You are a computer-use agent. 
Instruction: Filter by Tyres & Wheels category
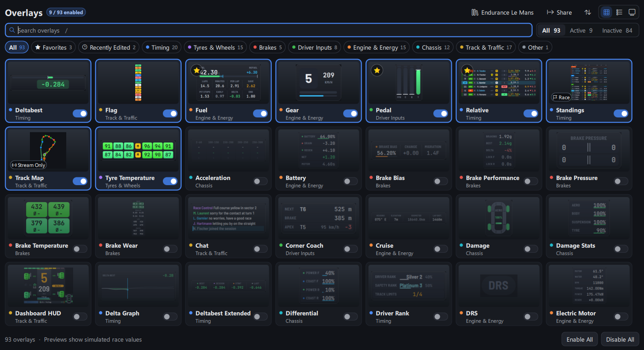tap(216, 47)
